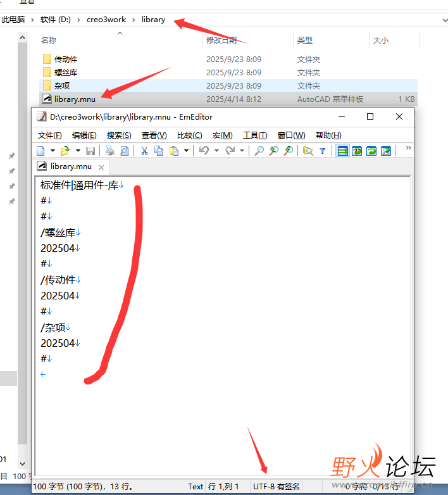The image size is (448, 495).
Task: Toggle the Wrap by Window button
Action: [371, 151]
